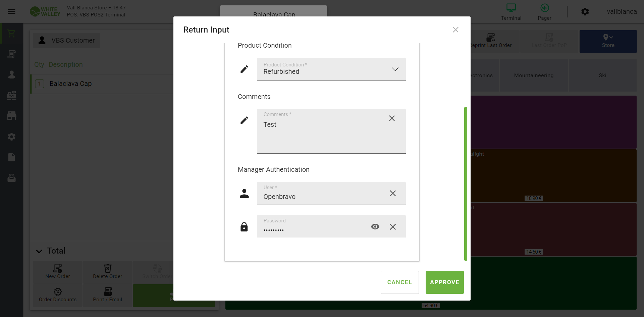
Task: Clear the User field Openbravo
Action: (393, 193)
